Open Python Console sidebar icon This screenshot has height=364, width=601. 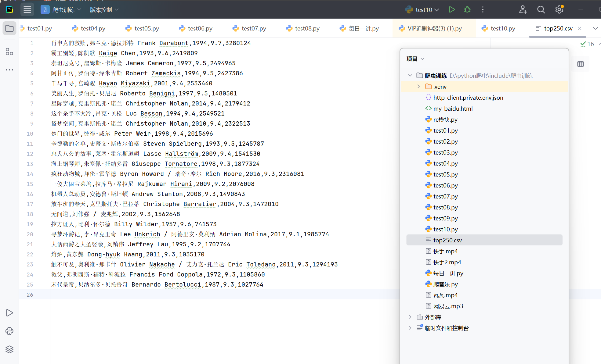tap(9, 331)
